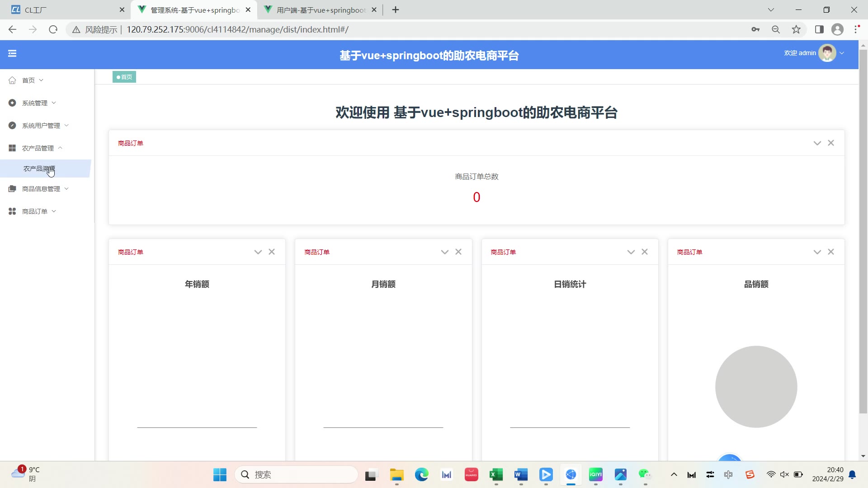
Task: Select 农产品溯源 submenu item
Action: pos(39,169)
